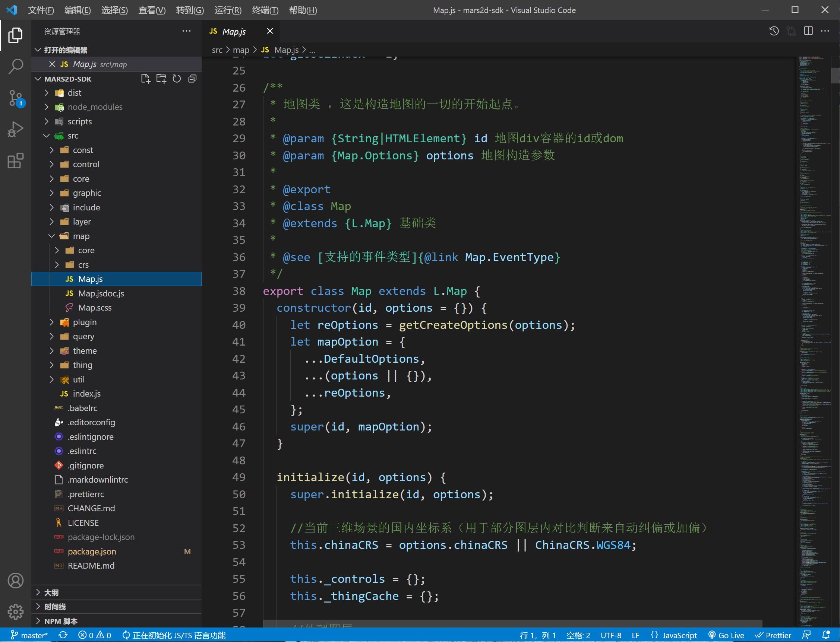Viewport: 840px width, 642px height.
Task: Open the 文件(F) menu
Action: point(41,10)
